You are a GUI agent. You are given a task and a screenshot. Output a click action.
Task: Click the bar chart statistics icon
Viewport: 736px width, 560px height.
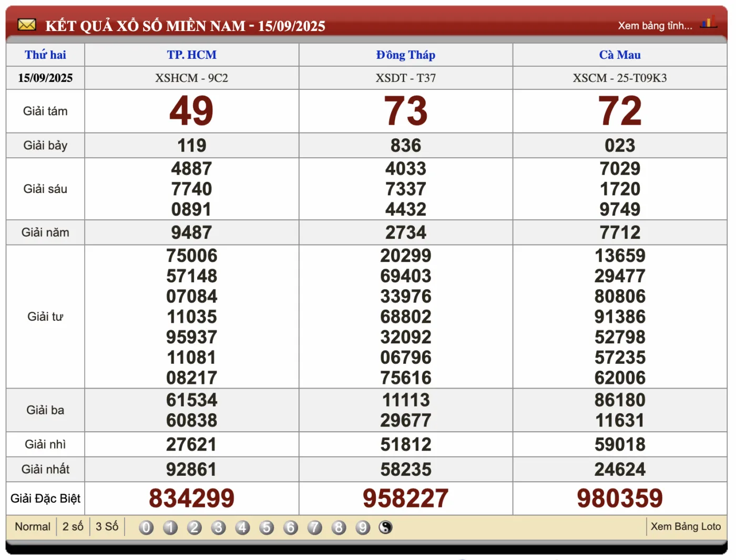pos(708,23)
